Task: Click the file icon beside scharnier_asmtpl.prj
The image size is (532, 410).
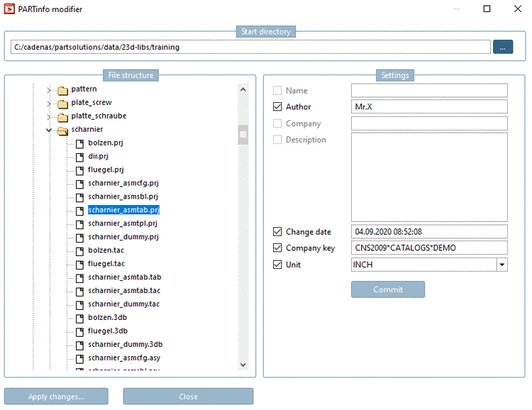Action: pyautogui.click(x=79, y=225)
